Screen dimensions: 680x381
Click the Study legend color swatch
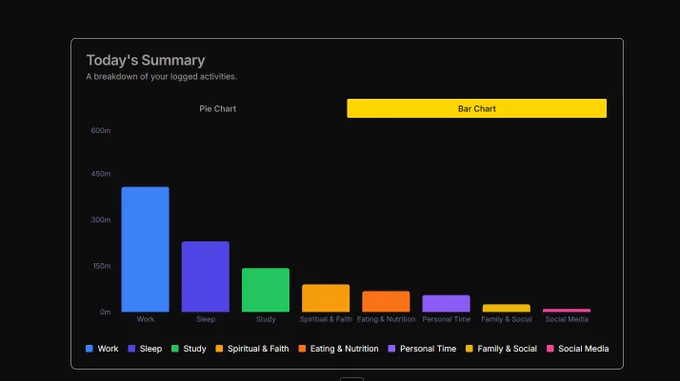pyautogui.click(x=175, y=348)
